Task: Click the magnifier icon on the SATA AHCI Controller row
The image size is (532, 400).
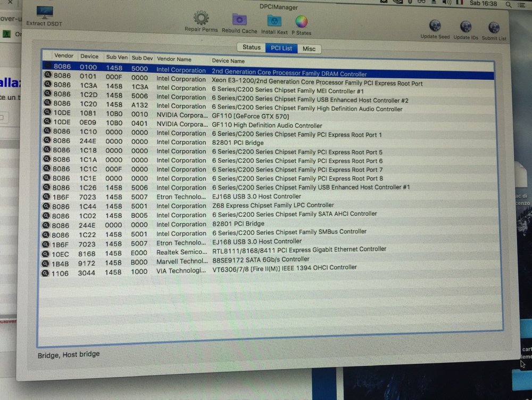Action: click(x=46, y=215)
